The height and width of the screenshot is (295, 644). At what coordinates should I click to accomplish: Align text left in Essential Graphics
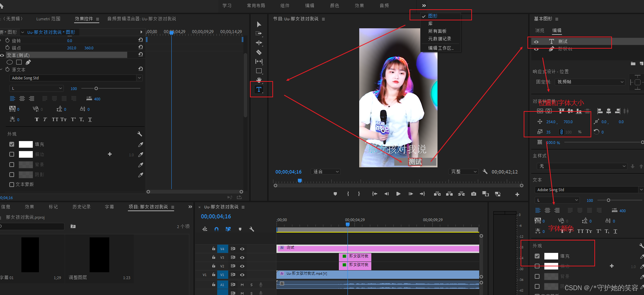[x=538, y=210]
